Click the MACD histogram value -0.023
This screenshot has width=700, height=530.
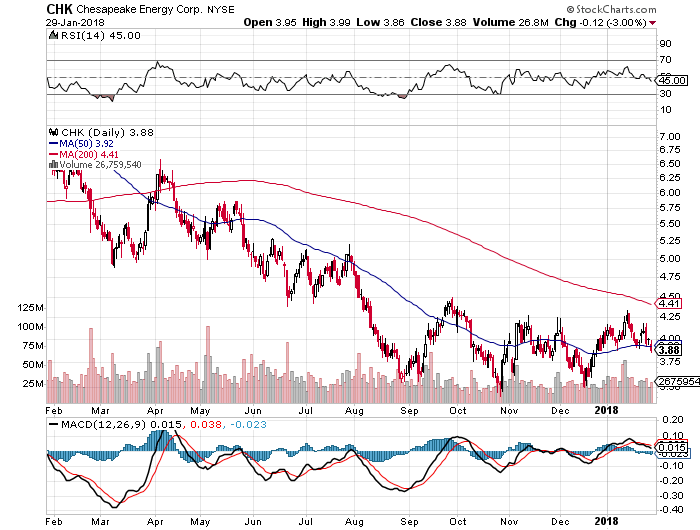point(248,424)
